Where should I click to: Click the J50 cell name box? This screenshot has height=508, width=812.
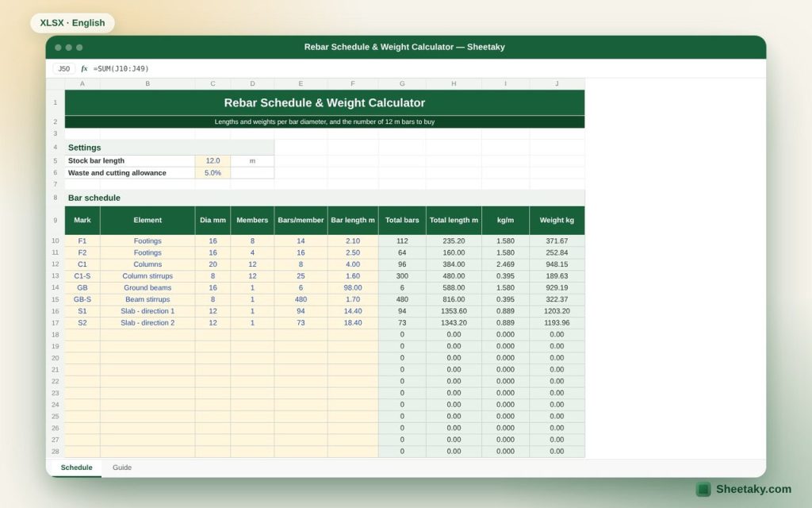point(63,68)
